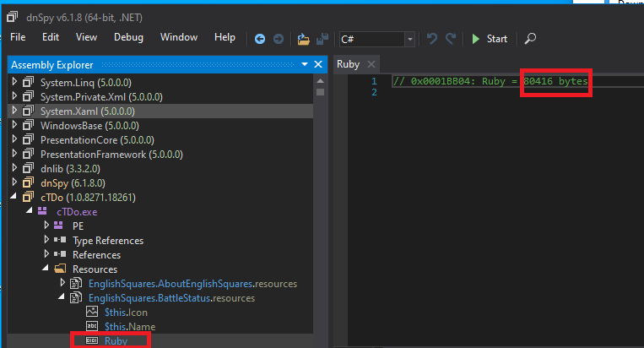Click Type References node icon

[x=60, y=240]
